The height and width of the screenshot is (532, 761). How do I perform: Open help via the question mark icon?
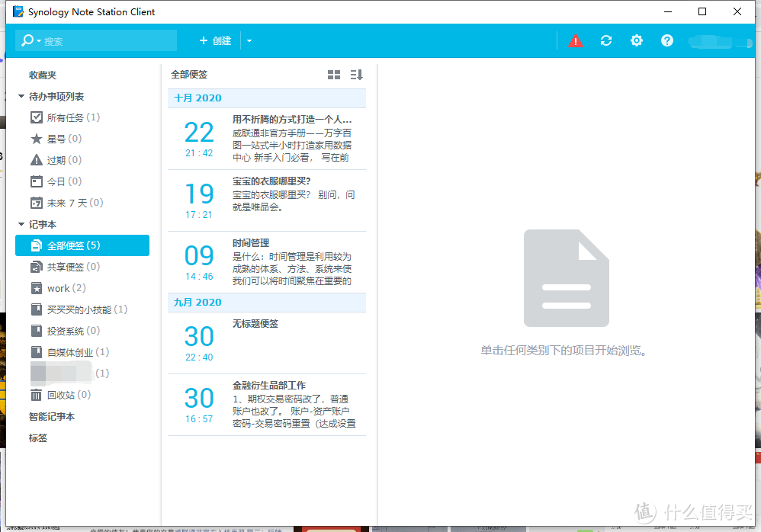click(667, 40)
